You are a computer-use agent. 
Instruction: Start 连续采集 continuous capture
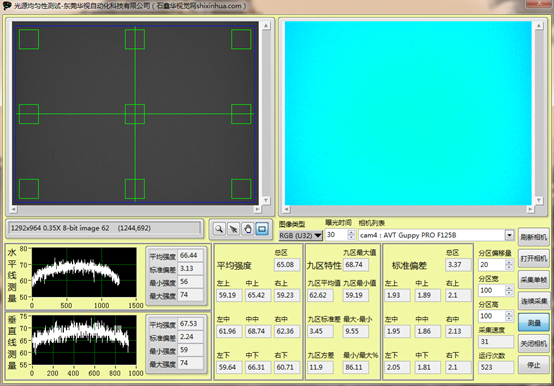[534, 301]
